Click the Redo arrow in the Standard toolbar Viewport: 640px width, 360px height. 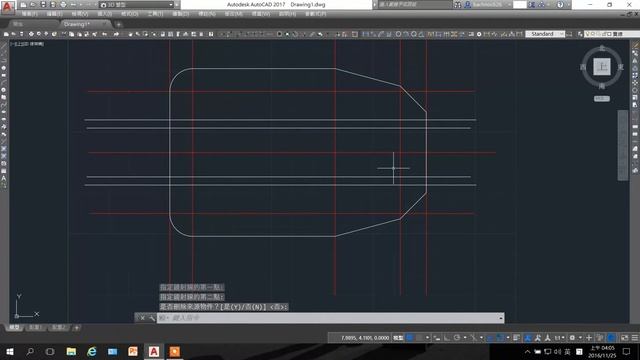click(x=116, y=34)
